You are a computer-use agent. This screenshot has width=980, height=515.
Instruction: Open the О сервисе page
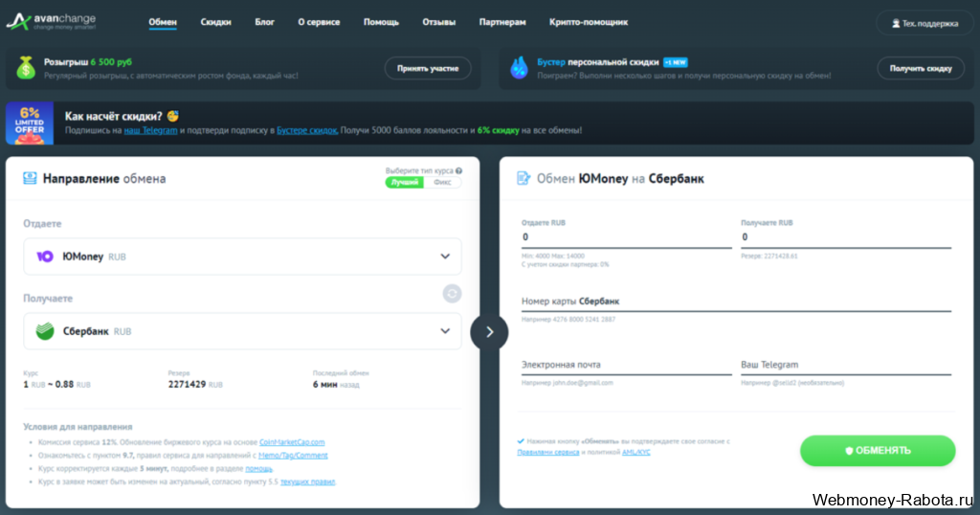pyautogui.click(x=319, y=22)
